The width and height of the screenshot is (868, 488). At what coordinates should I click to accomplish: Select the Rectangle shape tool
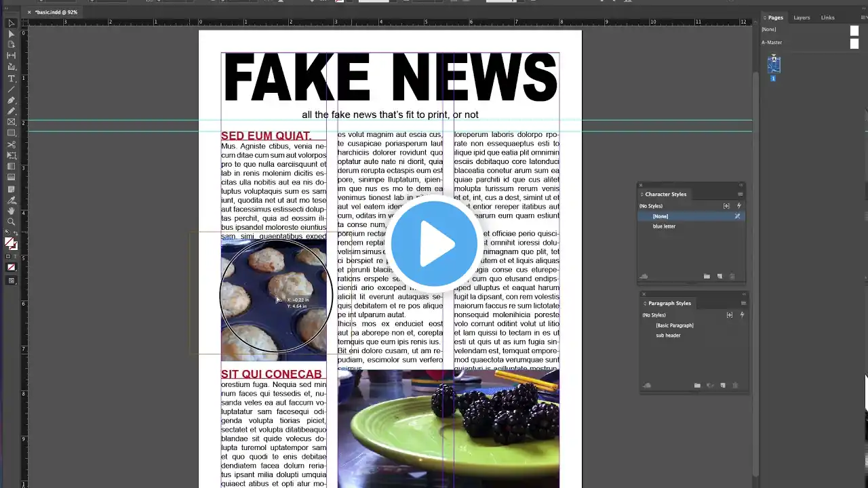[12, 133]
